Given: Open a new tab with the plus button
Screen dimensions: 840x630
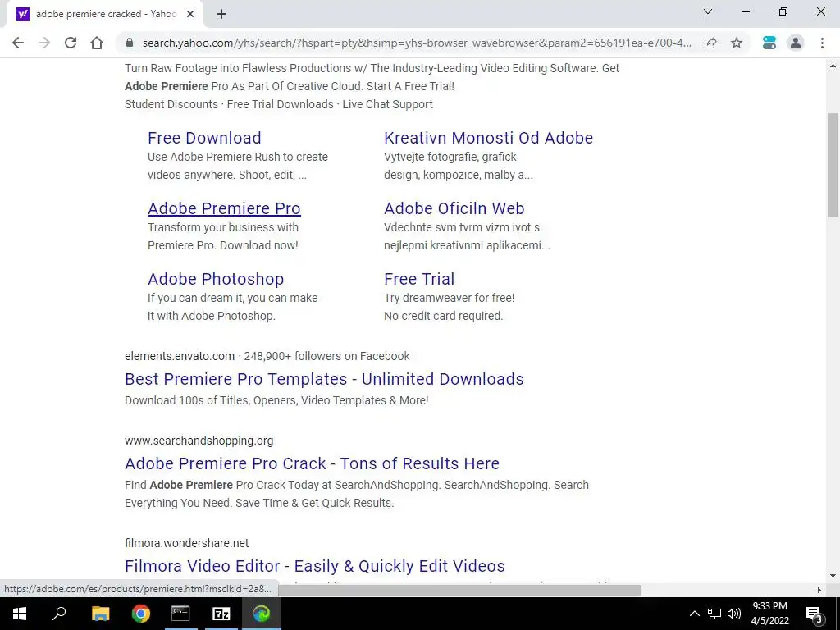Looking at the screenshot, I should tap(221, 14).
